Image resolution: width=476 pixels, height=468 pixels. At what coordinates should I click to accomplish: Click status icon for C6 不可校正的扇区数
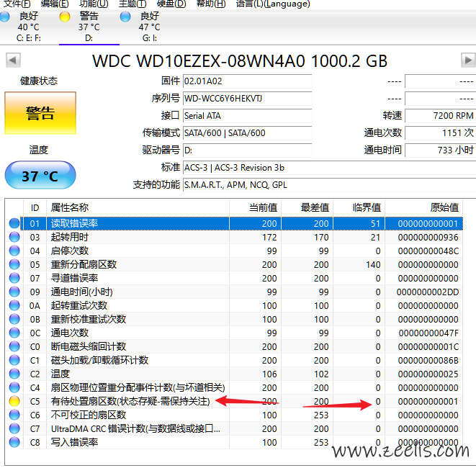14,415
